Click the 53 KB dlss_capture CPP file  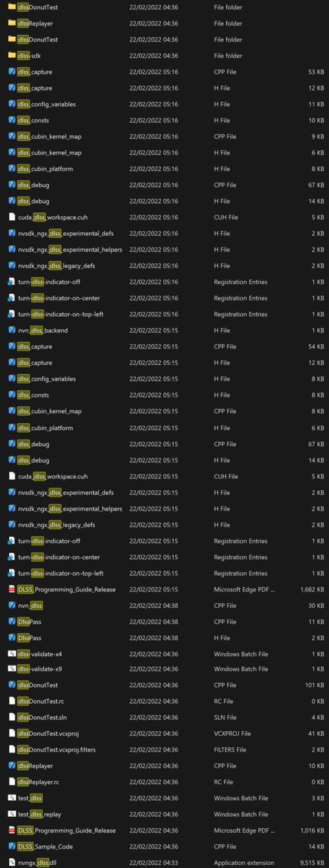[x=164, y=72]
